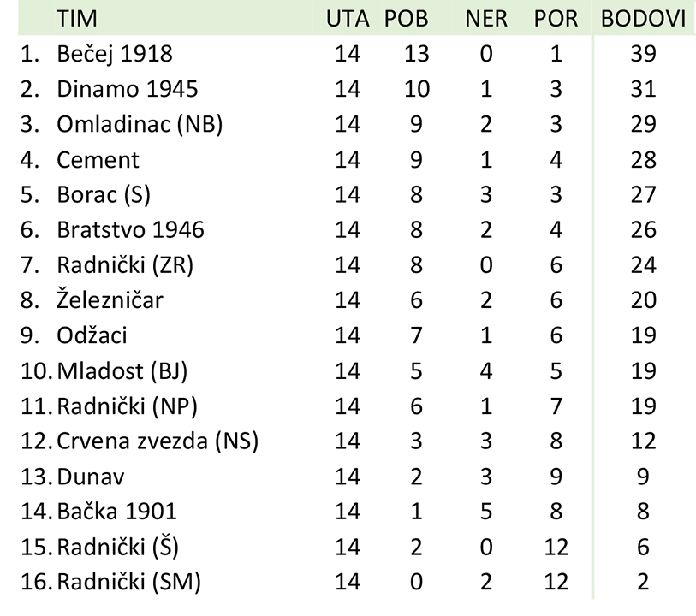Select Omladinac (NB) team cell
The width and height of the screenshot is (696, 616).
coord(140,124)
